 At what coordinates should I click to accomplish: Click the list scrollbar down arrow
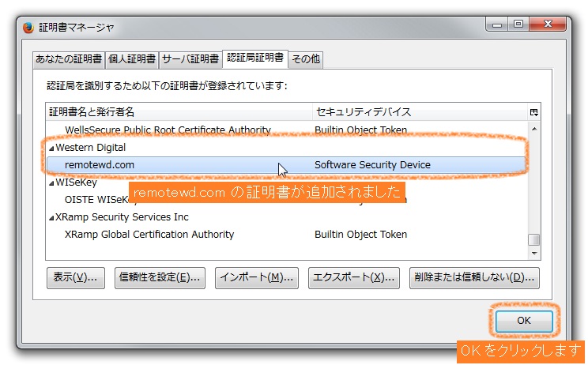534,254
